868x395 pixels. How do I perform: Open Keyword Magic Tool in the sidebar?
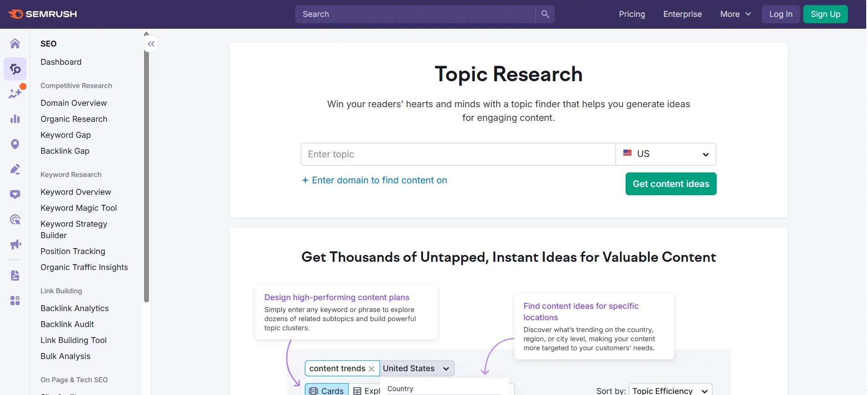[x=79, y=208]
